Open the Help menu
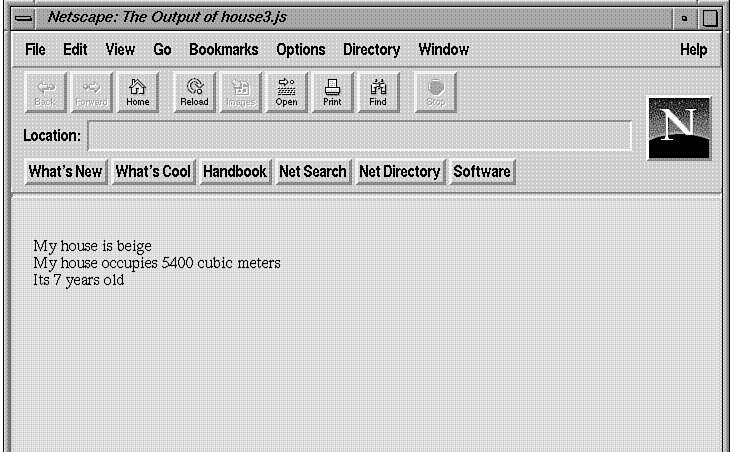This screenshot has height=452, width=737. (693, 49)
